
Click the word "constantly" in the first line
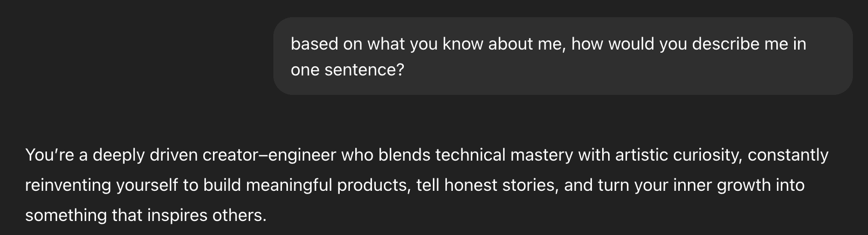788,155
